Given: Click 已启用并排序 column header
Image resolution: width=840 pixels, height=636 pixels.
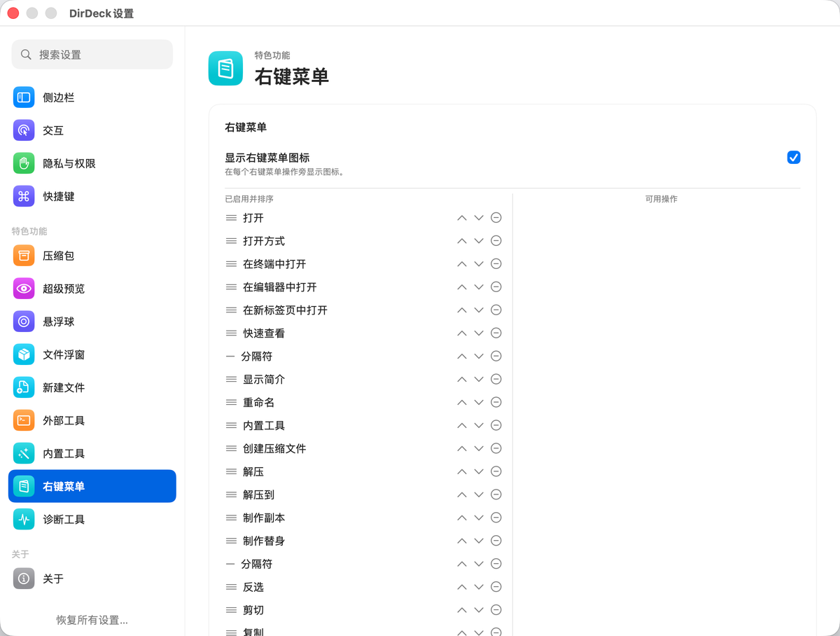Looking at the screenshot, I should [x=248, y=199].
